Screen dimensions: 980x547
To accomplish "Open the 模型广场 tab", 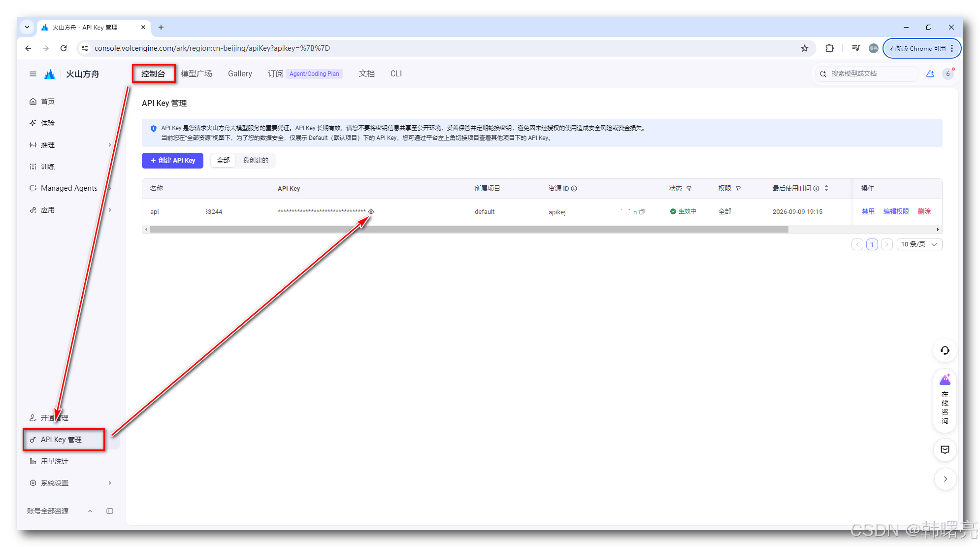I will point(196,74).
